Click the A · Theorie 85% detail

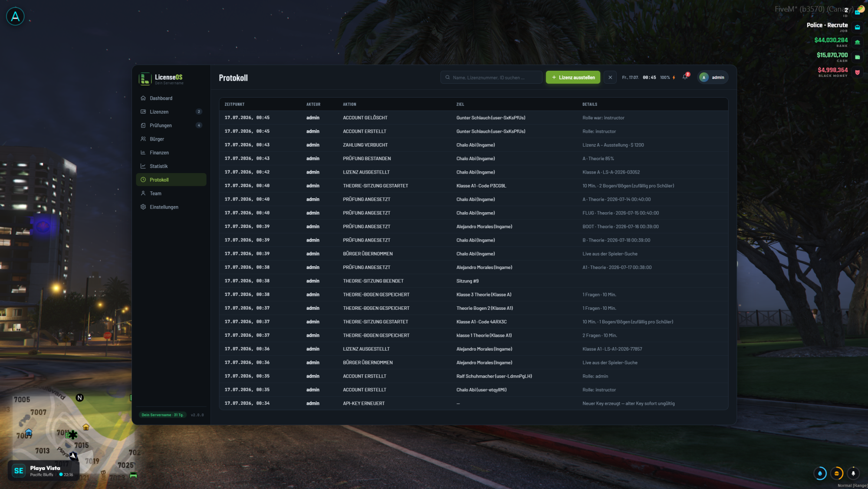[x=598, y=159]
